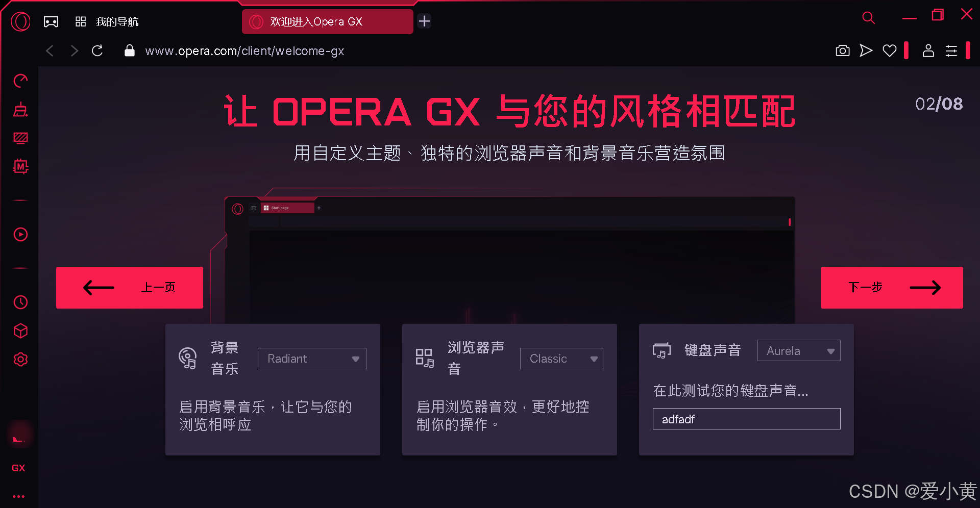Image resolution: width=980 pixels, height=508 pixels.
Task: Focus the address bar URL
Action: (x=244, y=51)
